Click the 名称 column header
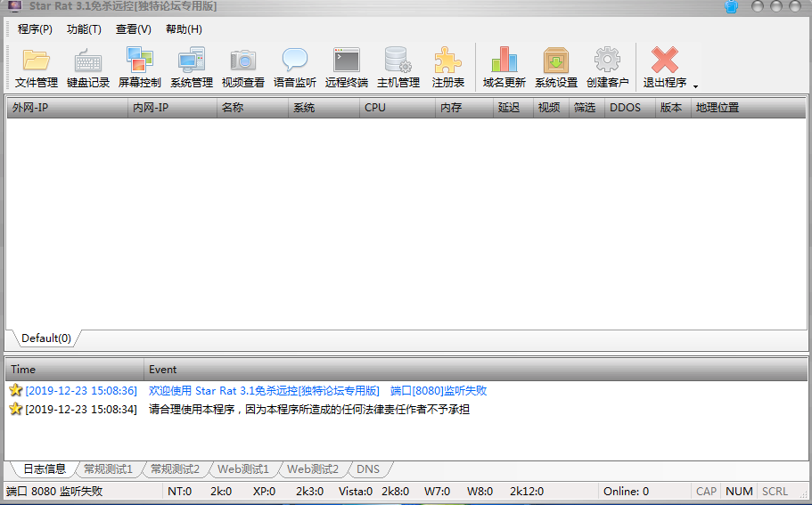 253,108
